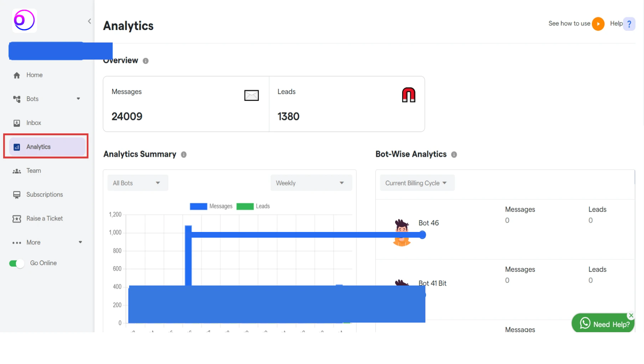Open the Current Billing Cycle dropdown
Viewport: 644px width, 364px height.
click(417, 183)
